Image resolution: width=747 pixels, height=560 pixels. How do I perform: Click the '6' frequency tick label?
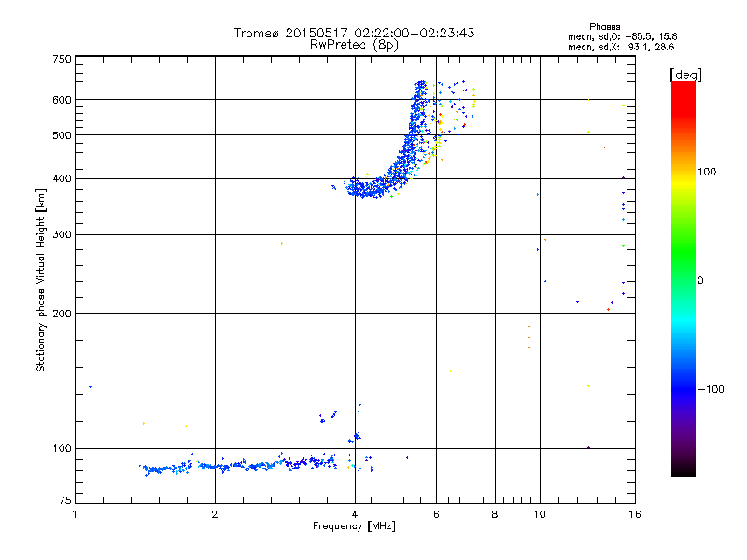pos(436,514)
